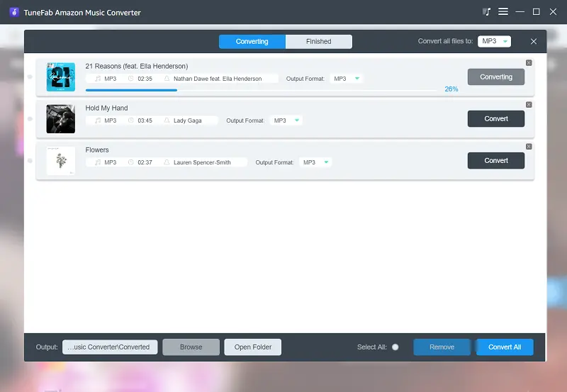Screen dimensions: 567x392
Task: Click the 03:45 duration of Hold My Hand
Action: pyautogui.click(x=145, y=121)
